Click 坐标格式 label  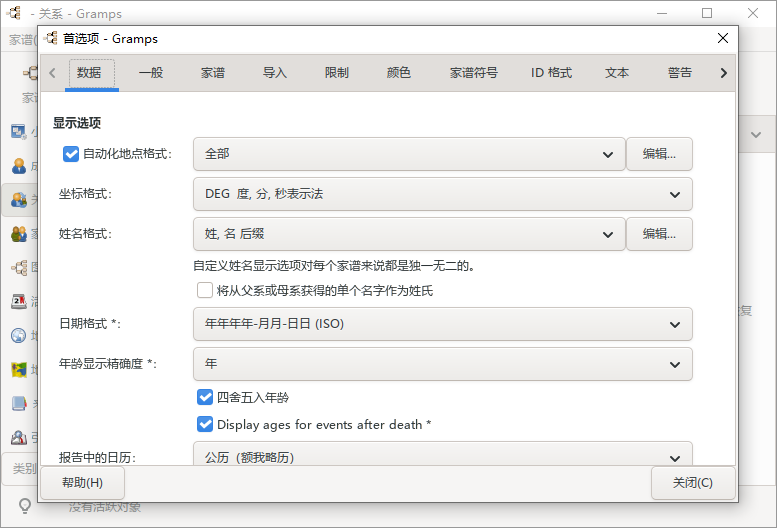pyautogui.click(x=85, y=194)
